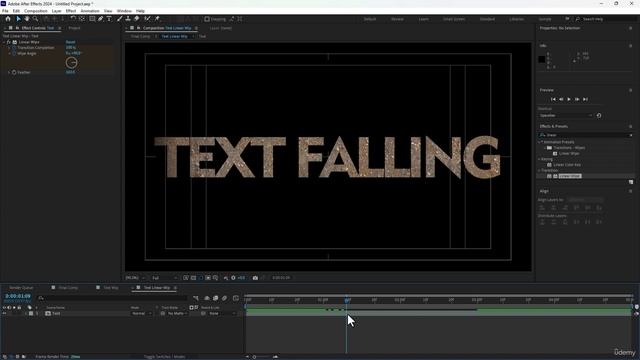Image resolution: width=640 pixels, height=360 pixels.
Task: Open the Spacebar shortcut dropdown
Action: 565,116
